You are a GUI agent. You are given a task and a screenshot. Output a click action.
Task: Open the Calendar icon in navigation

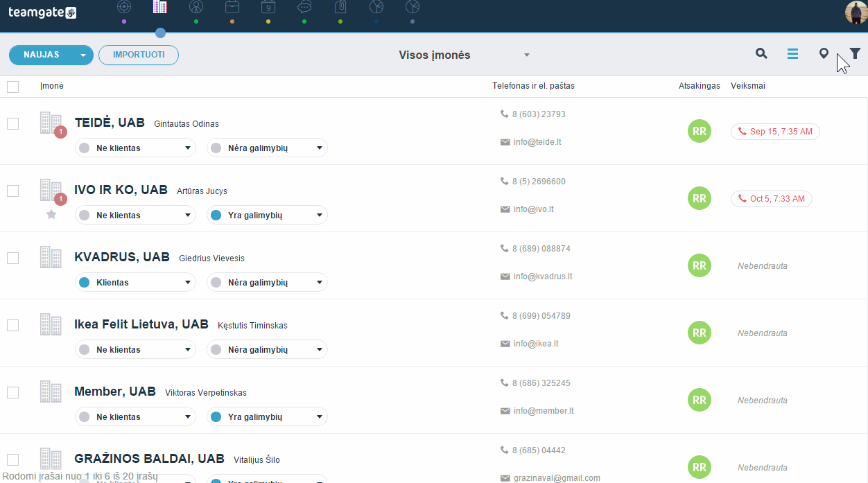(x=268, y=8)
